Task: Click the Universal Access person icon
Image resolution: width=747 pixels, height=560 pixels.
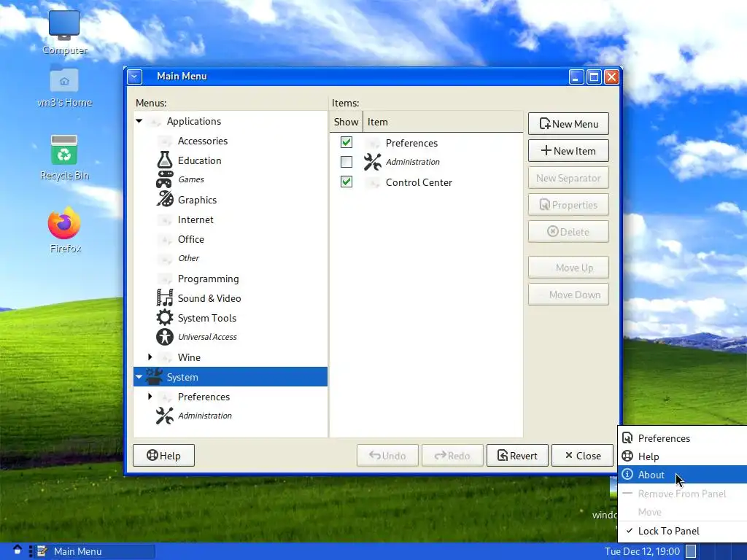Action: pos(165,337)
